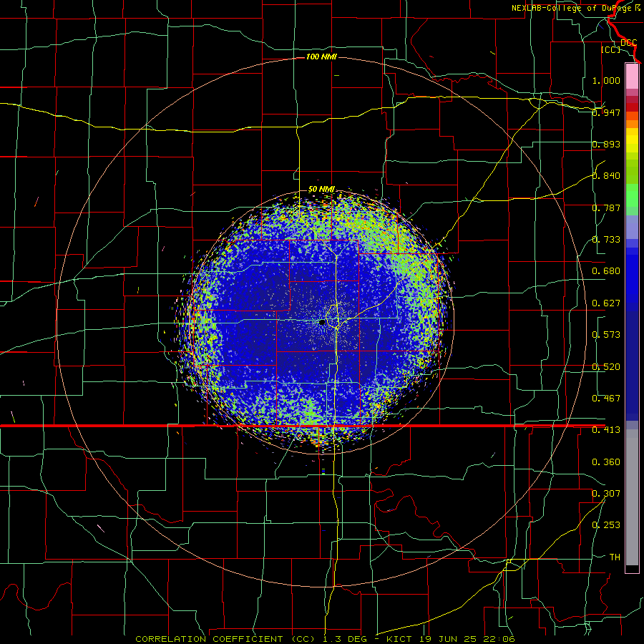Click the black radar site dot at the map center
This screenshot has height=644, width=644.
[322, 323]
